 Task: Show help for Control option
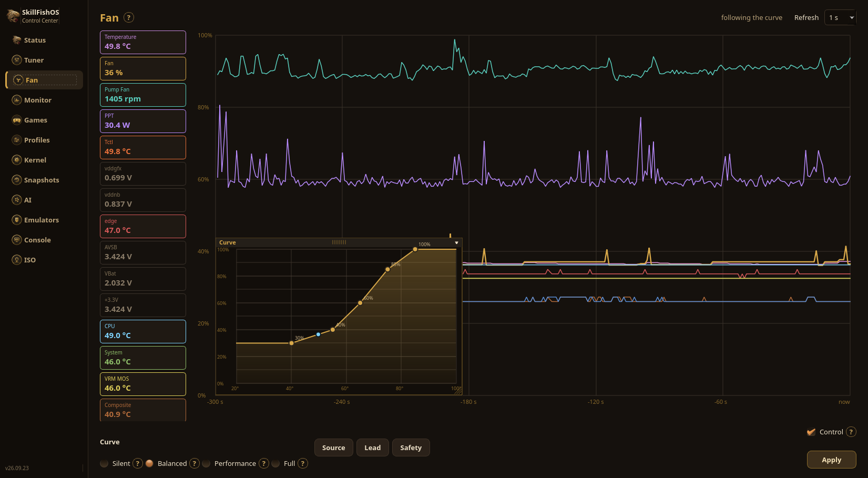[851, 432]
